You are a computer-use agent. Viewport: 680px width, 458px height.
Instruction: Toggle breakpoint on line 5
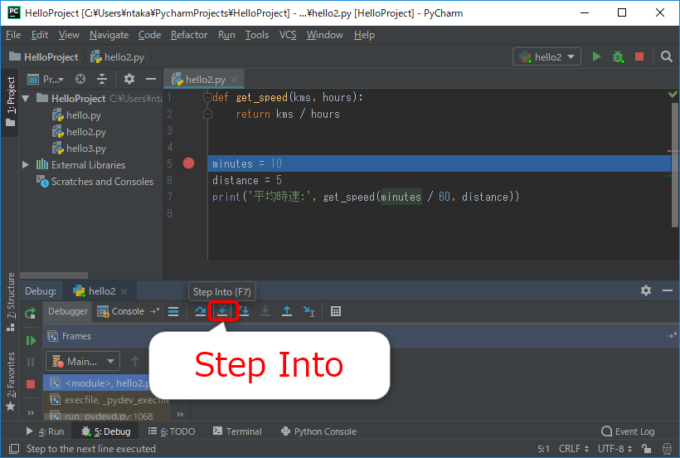[189, 164]
